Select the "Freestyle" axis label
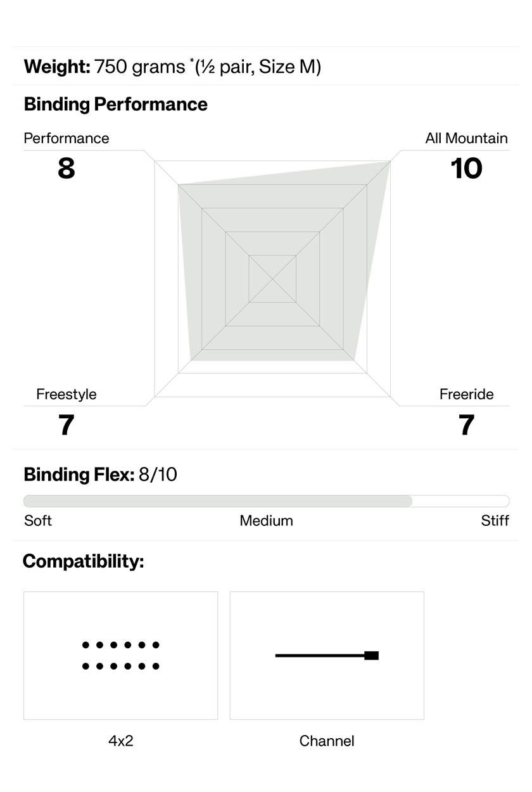This screenshot has width=532, height=792. [x=66, y=394]
